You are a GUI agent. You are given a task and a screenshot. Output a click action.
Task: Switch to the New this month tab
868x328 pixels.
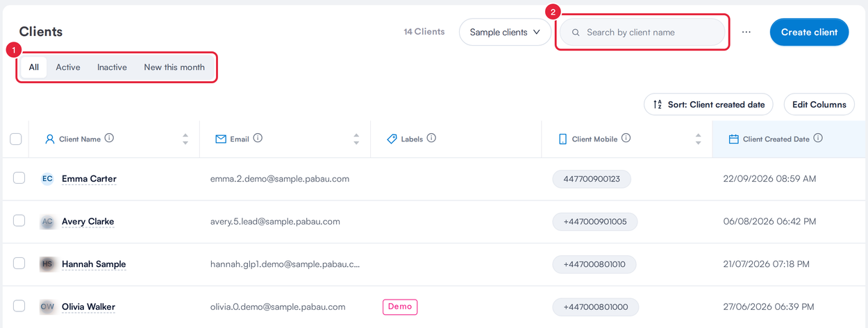click(x=174, y=67)
